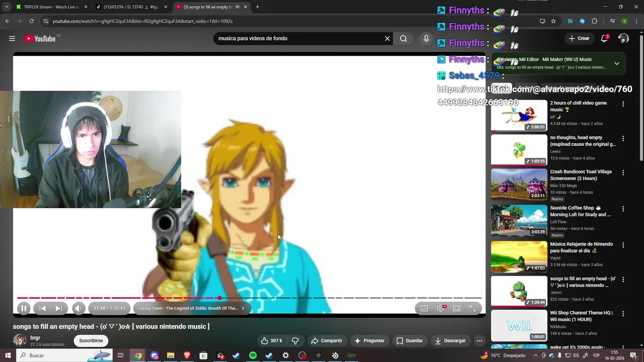
Task: Open the Chrome profile avatar
Action: [x=624, y=21]
